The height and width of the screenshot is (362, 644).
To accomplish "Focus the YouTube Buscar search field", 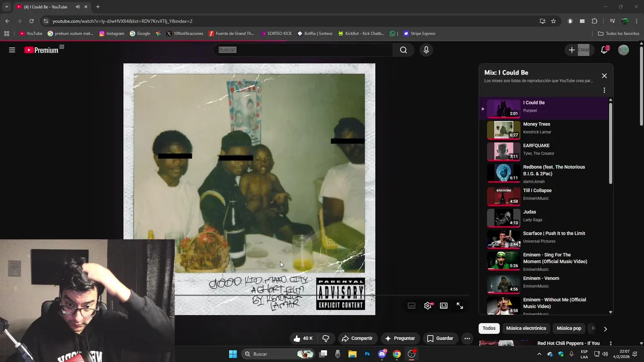I will pos(303,50).
